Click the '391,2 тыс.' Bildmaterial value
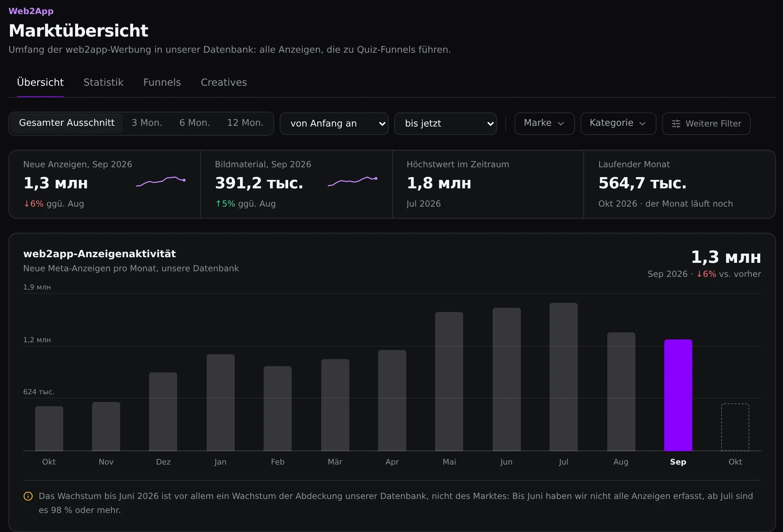 259,183
